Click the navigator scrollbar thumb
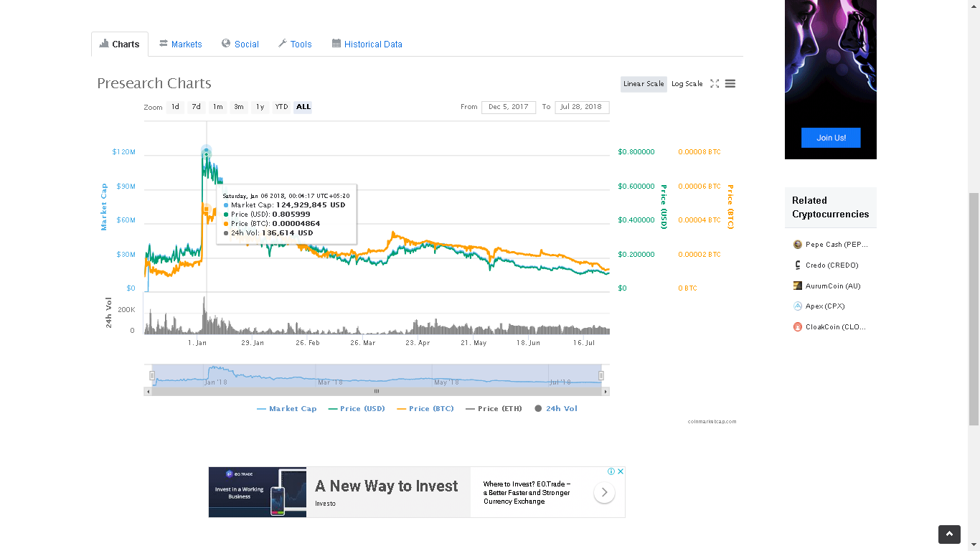 tap(377, 392)
